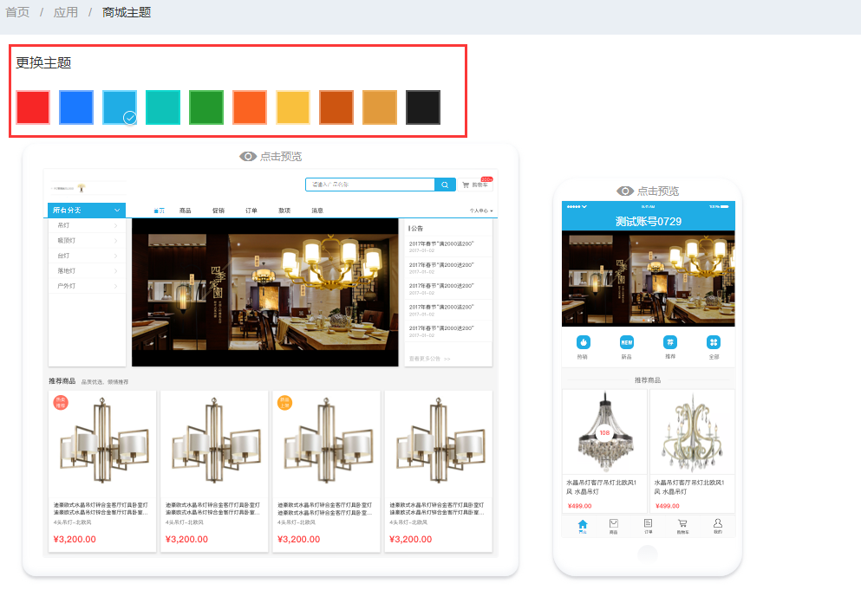Viewport: 861px width, 616px height.
Task: Click the red 热卖 badge on first product card
Action: tap(61, 403)
